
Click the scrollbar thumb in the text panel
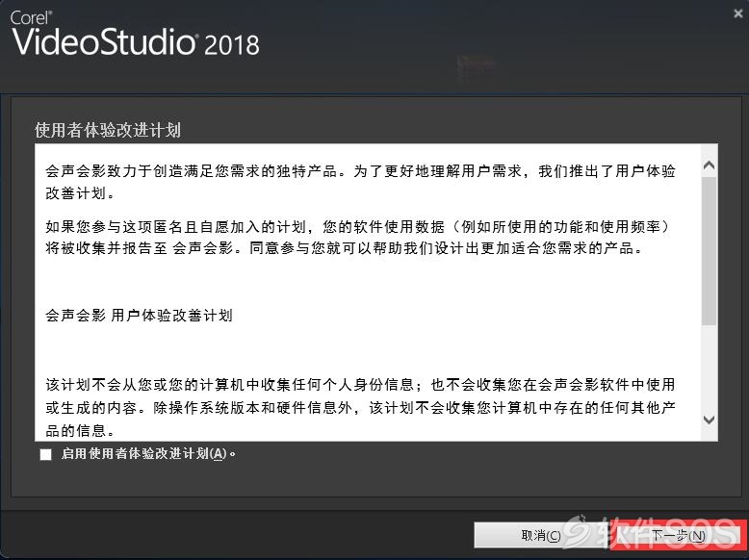point(709,250)
